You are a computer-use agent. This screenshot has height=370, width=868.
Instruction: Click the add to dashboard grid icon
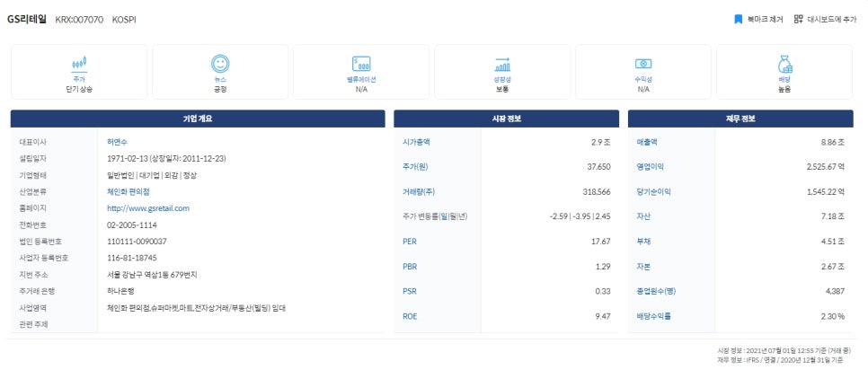(x=798, y=20)
